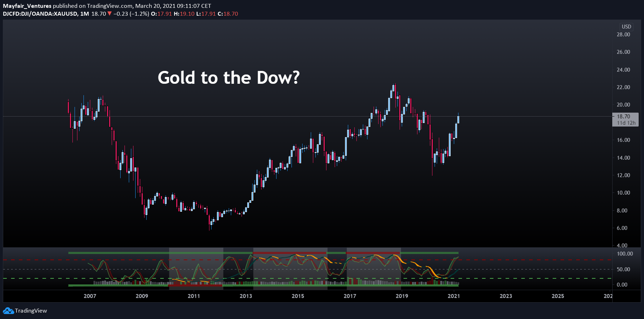
Task: Click the 16.00 price axis label
Action: point(623,140)
